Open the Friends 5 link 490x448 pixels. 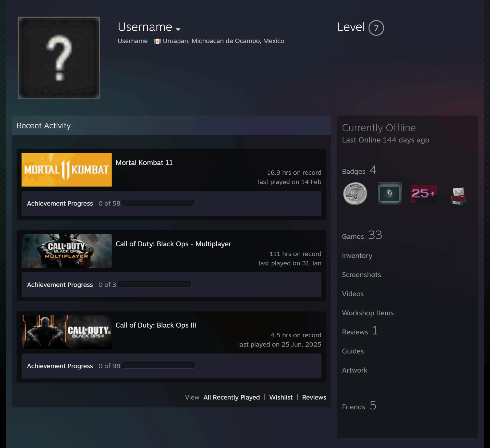359,406
